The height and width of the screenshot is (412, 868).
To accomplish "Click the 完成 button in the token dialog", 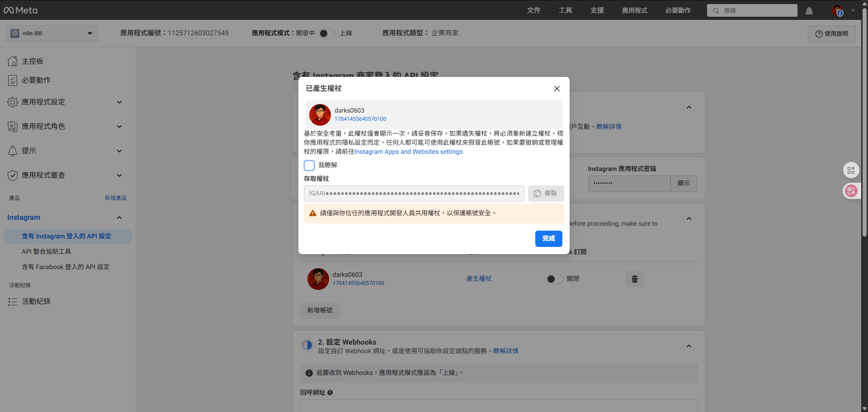I will 548,238.
